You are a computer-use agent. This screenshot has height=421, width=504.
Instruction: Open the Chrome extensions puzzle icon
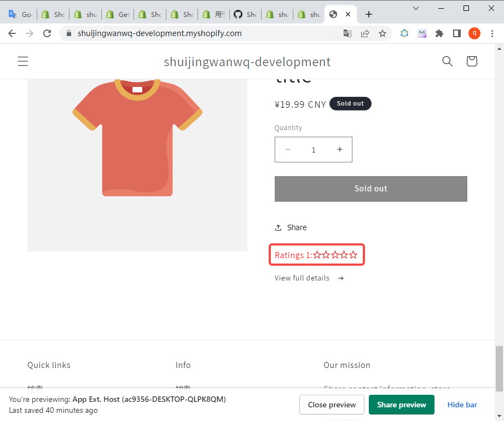coord(439,33)
